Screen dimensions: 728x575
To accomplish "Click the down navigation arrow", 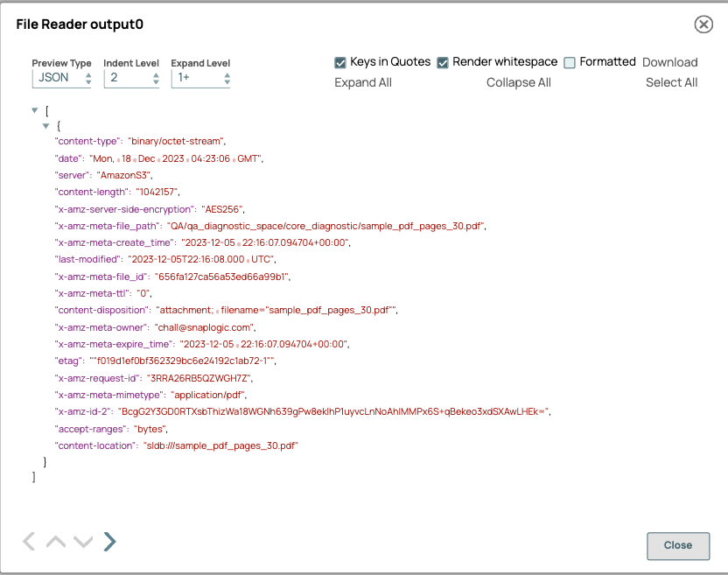I will pos(83,541).
